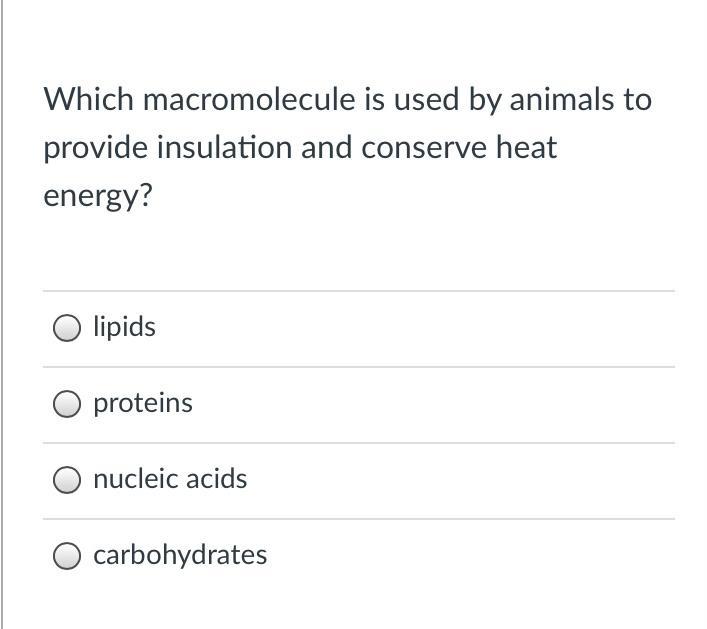Click the word 'lipids' answer label

click(x=124, y=327)
